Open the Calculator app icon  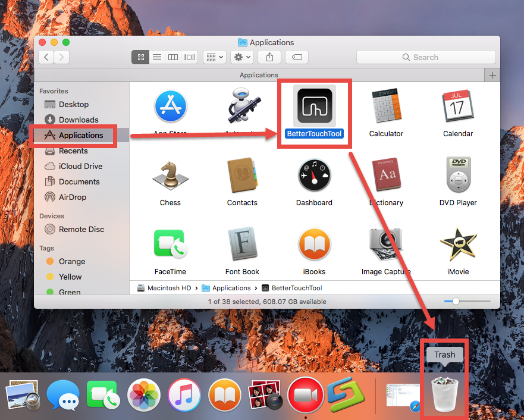(x=386, y=107)
